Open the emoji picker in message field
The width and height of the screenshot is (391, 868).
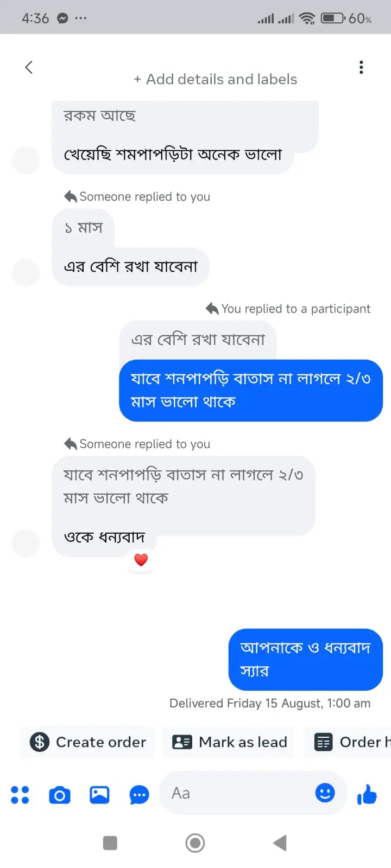(x=325, y=793)
